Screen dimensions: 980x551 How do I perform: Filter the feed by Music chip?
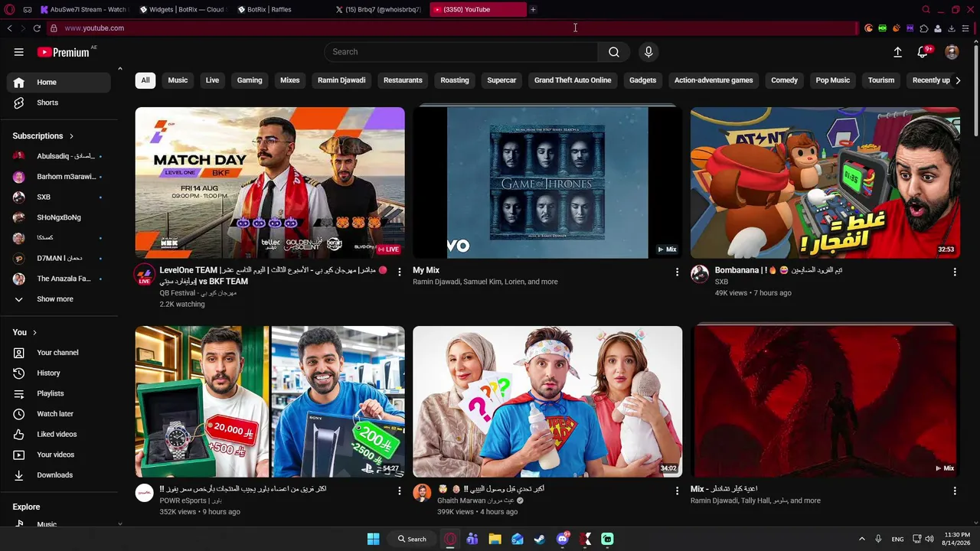178,80
